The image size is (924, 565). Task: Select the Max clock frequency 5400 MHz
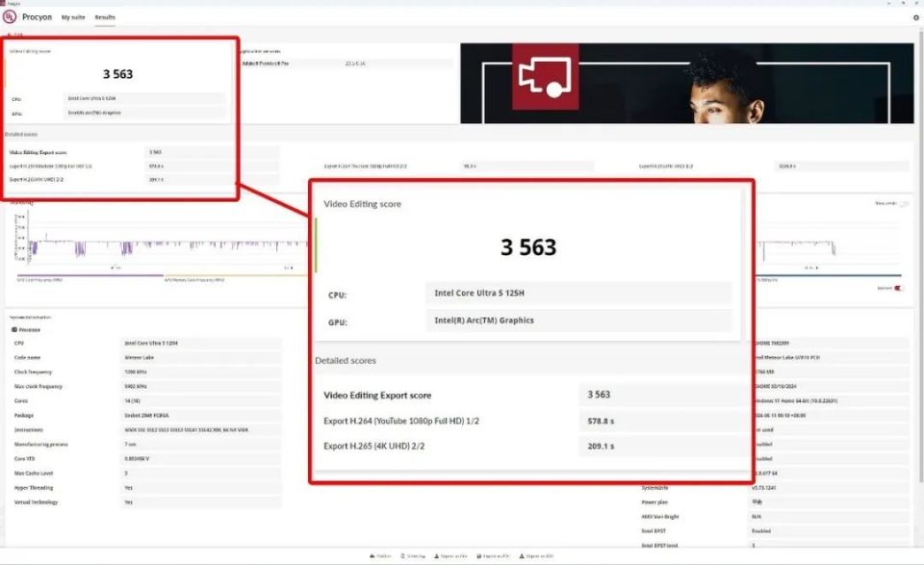[200, 387]
